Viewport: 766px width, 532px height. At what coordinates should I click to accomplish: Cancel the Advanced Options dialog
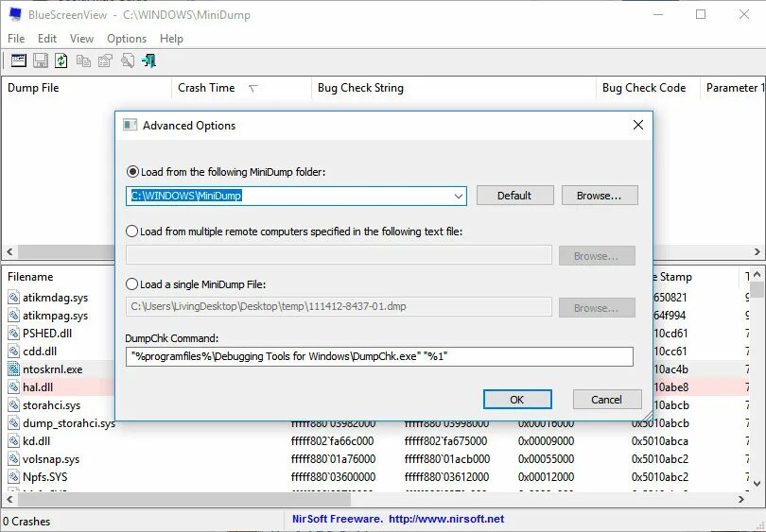(x=607, y=400)
